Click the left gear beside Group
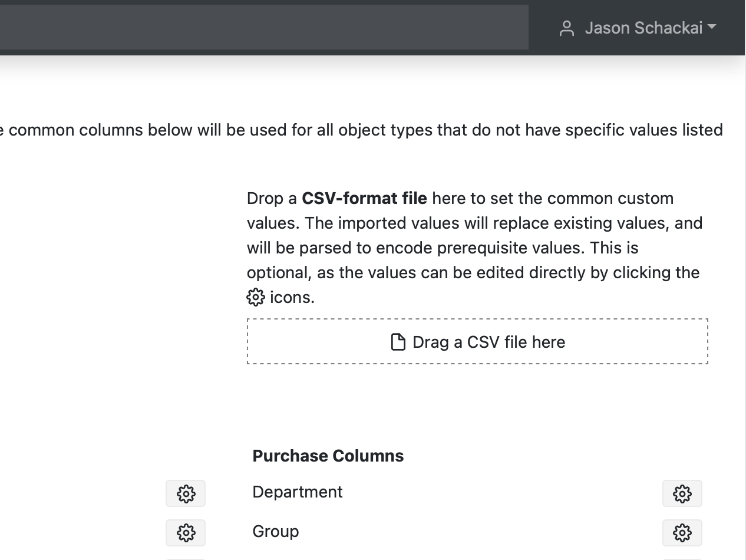The image size is (746, 560). [x=186, y=532]
